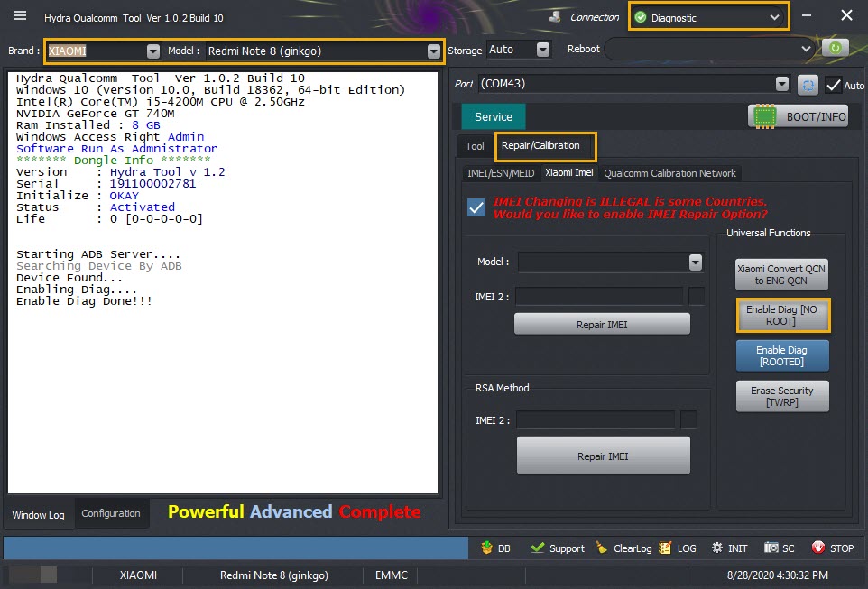The height and width of the screenshot is (589, 868).
Task: Click the upper Repair IMEI button
Action: pos(602,325)
